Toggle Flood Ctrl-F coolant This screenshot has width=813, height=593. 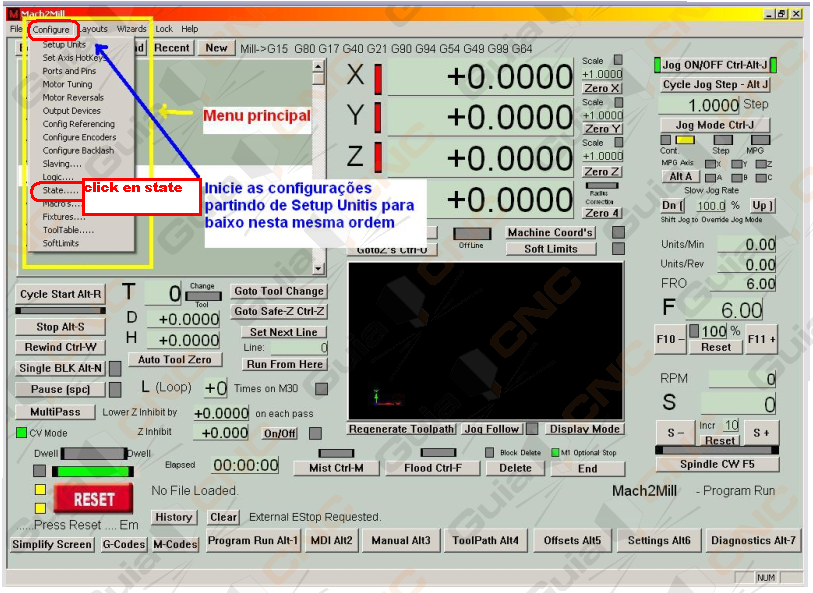(433, 468)
